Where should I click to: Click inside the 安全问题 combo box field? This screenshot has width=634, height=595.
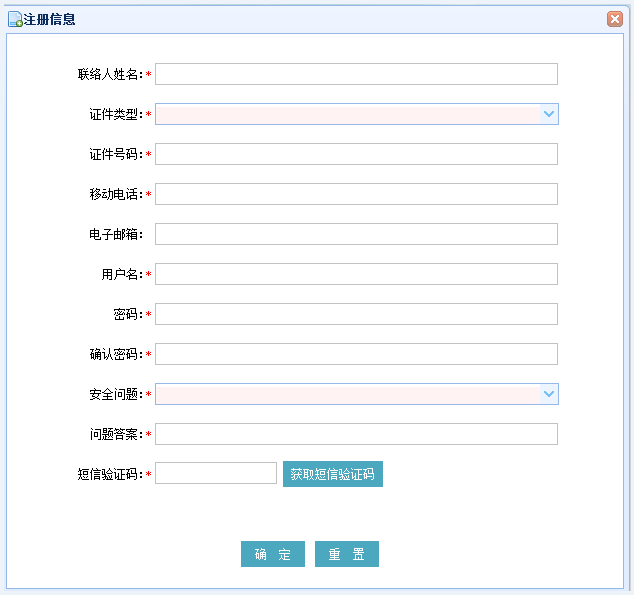[x=348, y=394]
